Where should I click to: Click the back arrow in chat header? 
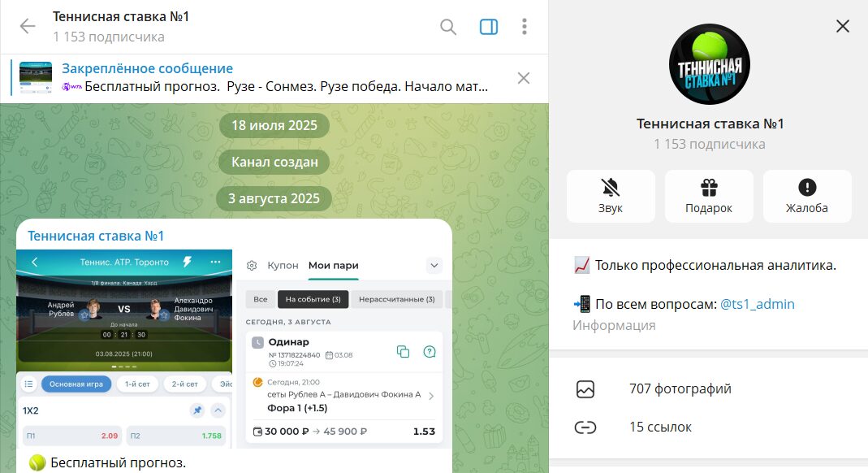point(28,27)
